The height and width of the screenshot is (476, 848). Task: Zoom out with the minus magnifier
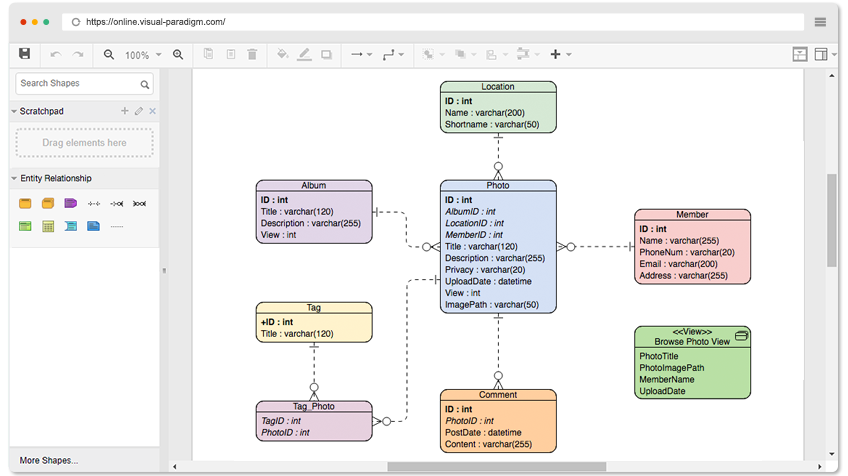(109, 55)
